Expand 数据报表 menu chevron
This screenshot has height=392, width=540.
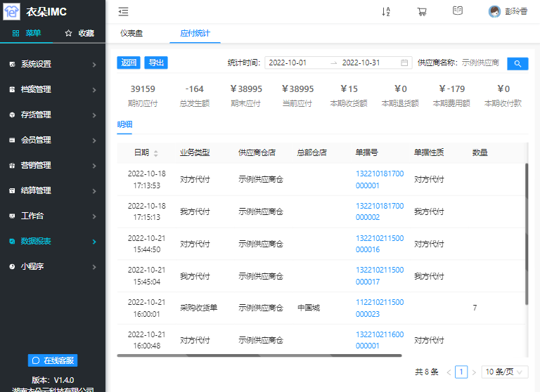pos(94,242)
